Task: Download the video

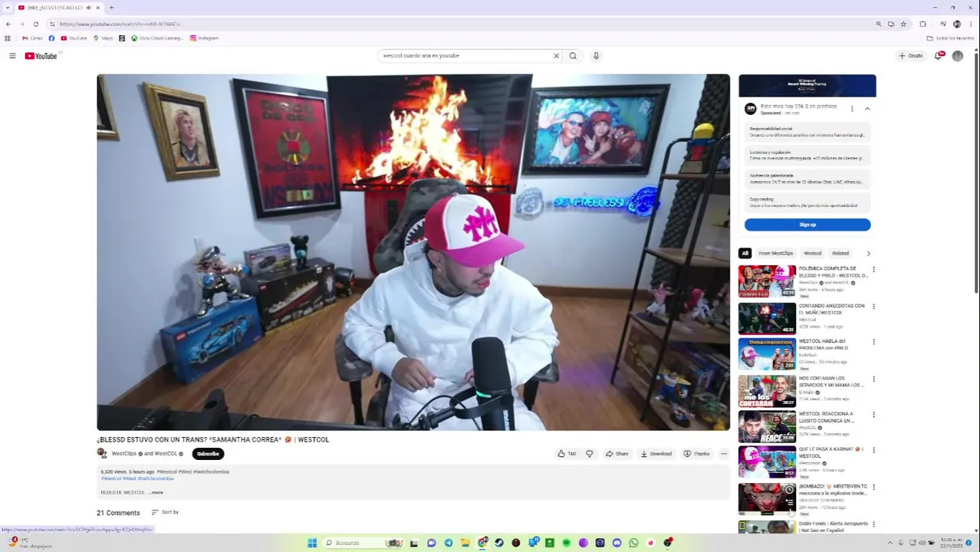Action: [x=656, y=454]
